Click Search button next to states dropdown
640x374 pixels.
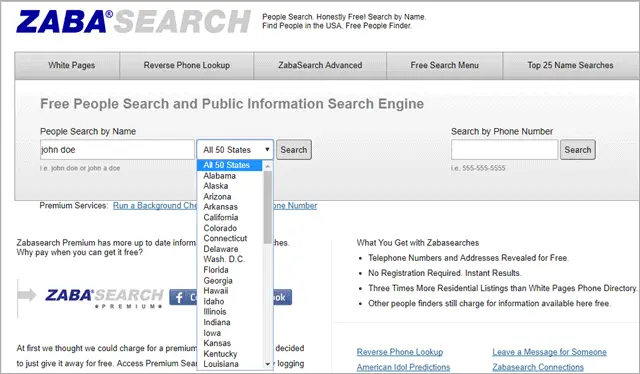294,149
